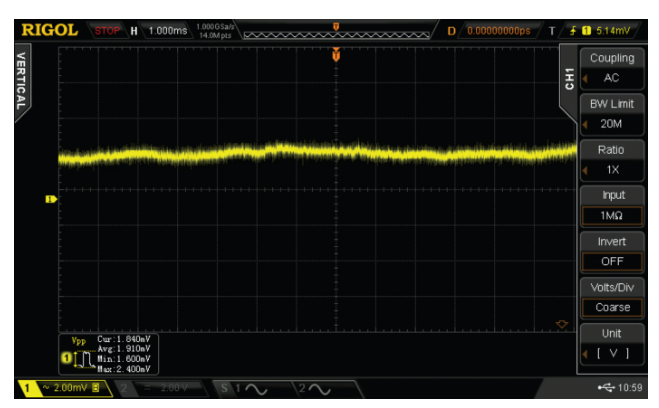Click the channel 1 ground level marker
Viewport: 659px width, 408px height.
click(x=51, y=199)
